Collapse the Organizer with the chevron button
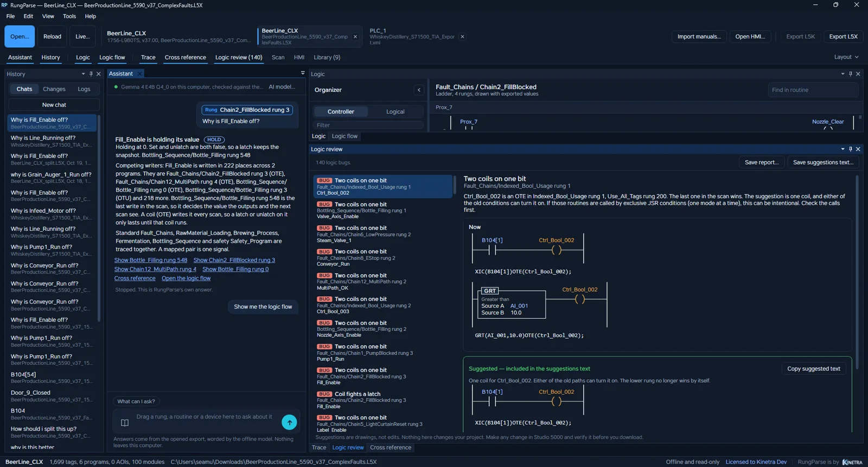 click(419, 90)
